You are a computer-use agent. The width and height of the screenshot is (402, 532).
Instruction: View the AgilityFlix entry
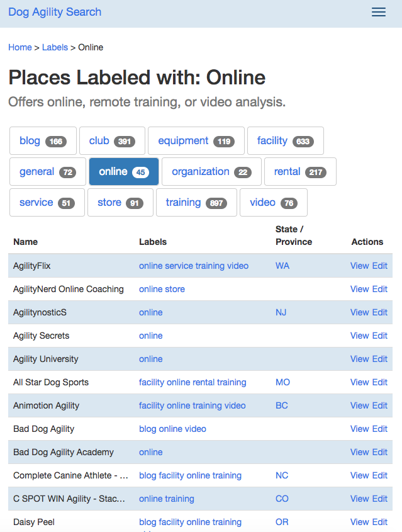(x=360, y=266)
